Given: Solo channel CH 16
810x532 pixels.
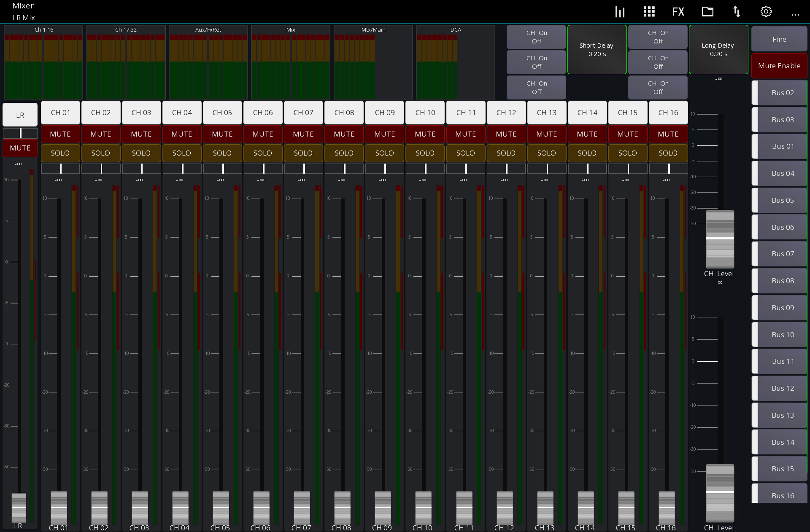Looking at the screenshot, I should click(x=668, y=153).
